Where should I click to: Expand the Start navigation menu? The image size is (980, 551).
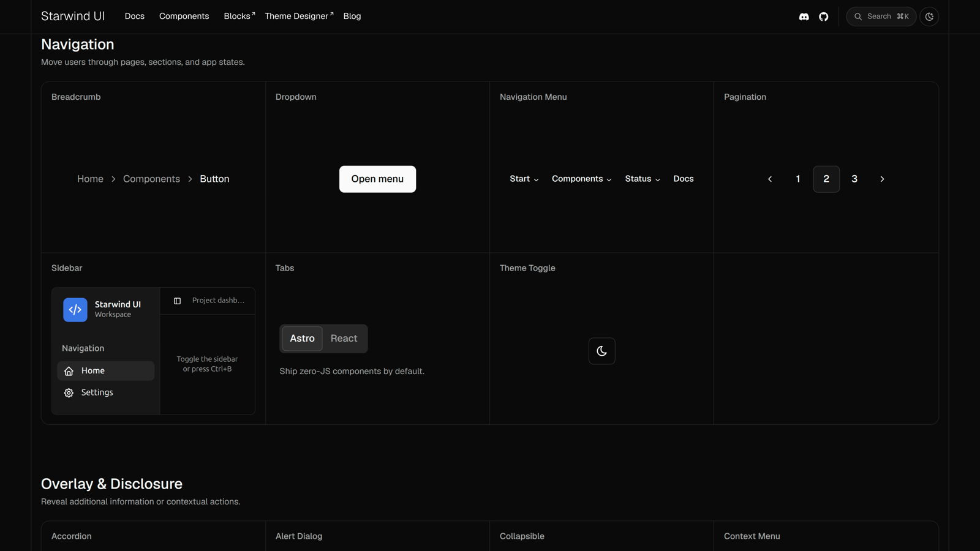tap(524, 179)
